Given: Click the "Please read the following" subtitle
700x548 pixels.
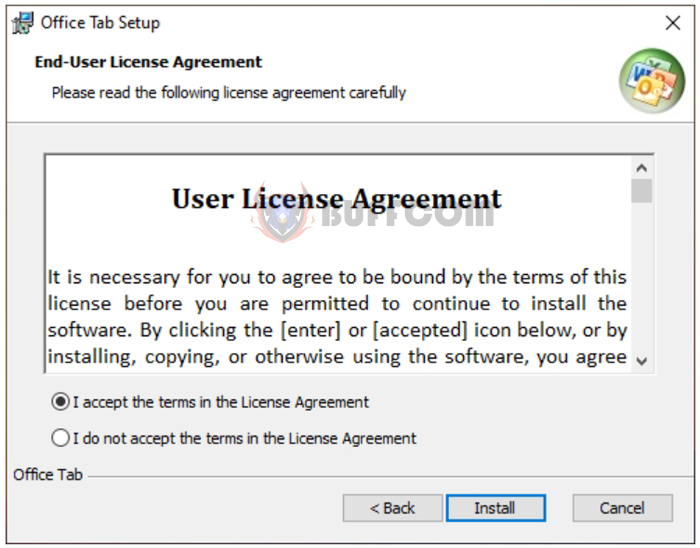Looking at the screenshot, I should tap(229, 93).
